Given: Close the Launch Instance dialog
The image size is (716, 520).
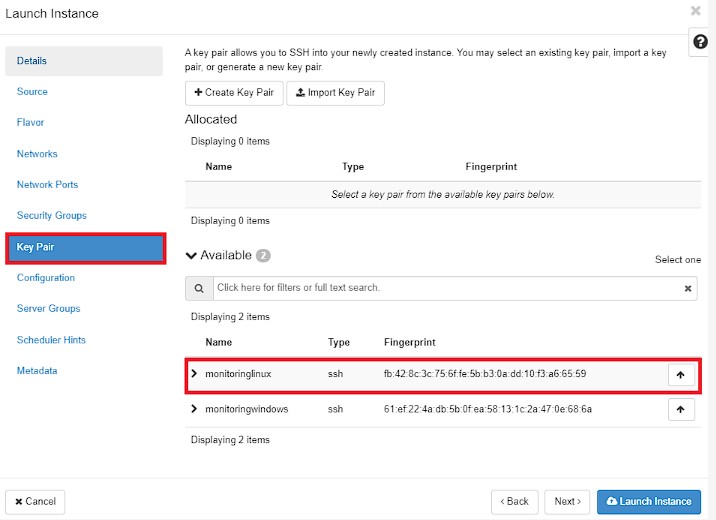Looking at the screenshot, I should (695, 11).
